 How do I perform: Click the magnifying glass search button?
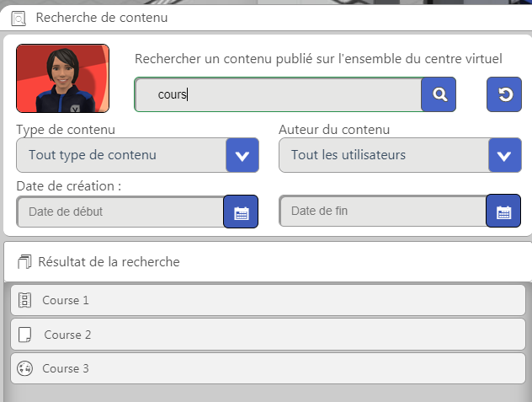coord(439,94)
